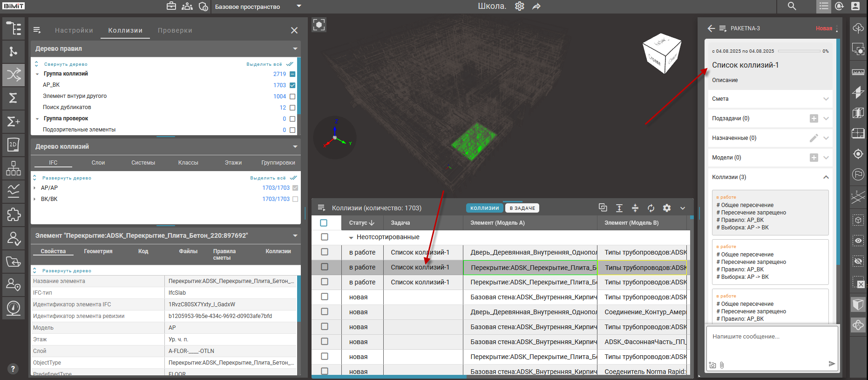Open the 2D document view icon
This screenshot has height=380, width=868.
14,145
